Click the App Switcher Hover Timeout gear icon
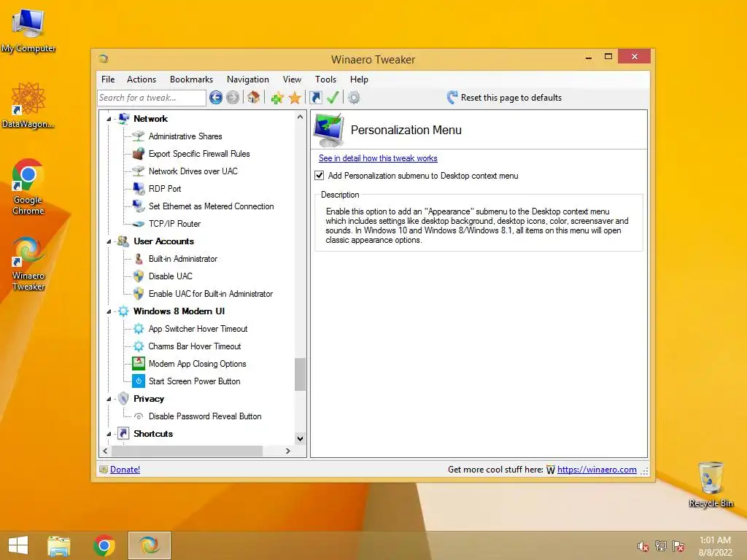 pyautogui.click(x=138, y=329)
